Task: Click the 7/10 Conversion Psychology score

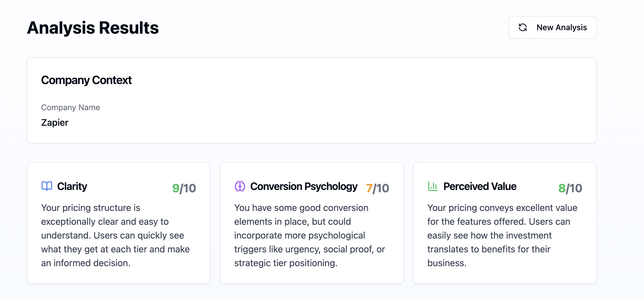Action: [378, 188]
